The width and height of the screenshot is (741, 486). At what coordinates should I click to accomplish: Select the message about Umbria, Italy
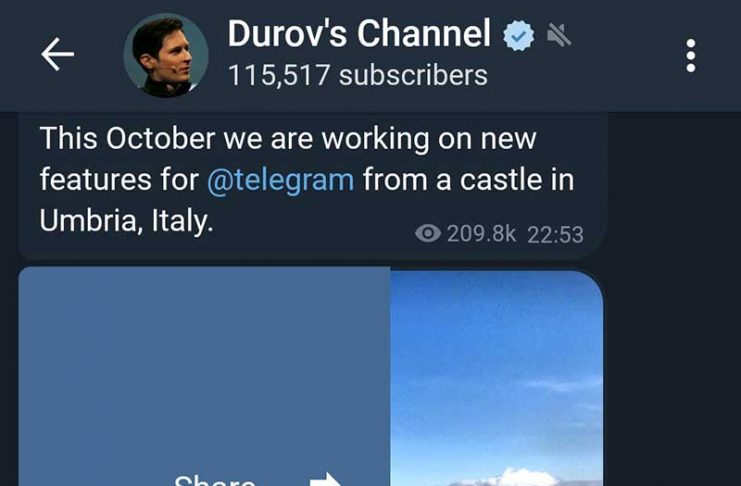coord(313,185)
